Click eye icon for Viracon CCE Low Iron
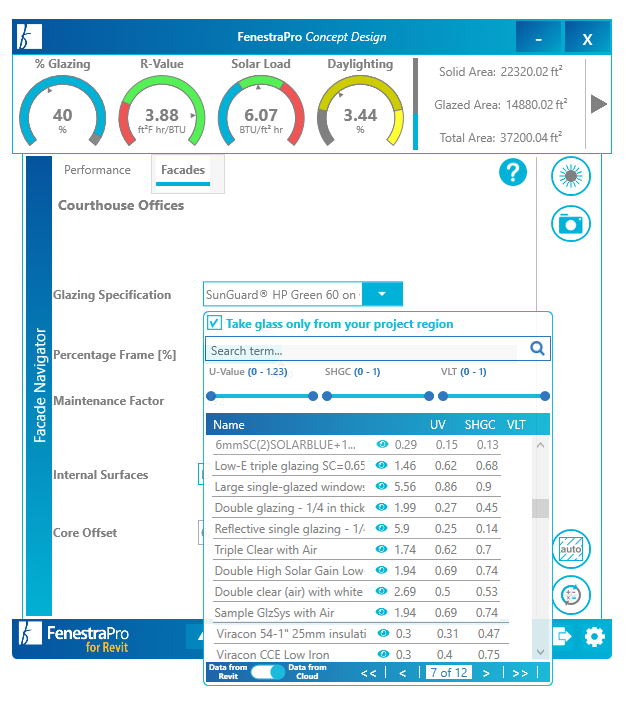 383,654
